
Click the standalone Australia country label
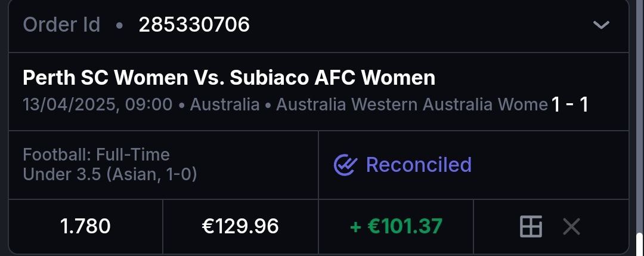coord(225,105)
